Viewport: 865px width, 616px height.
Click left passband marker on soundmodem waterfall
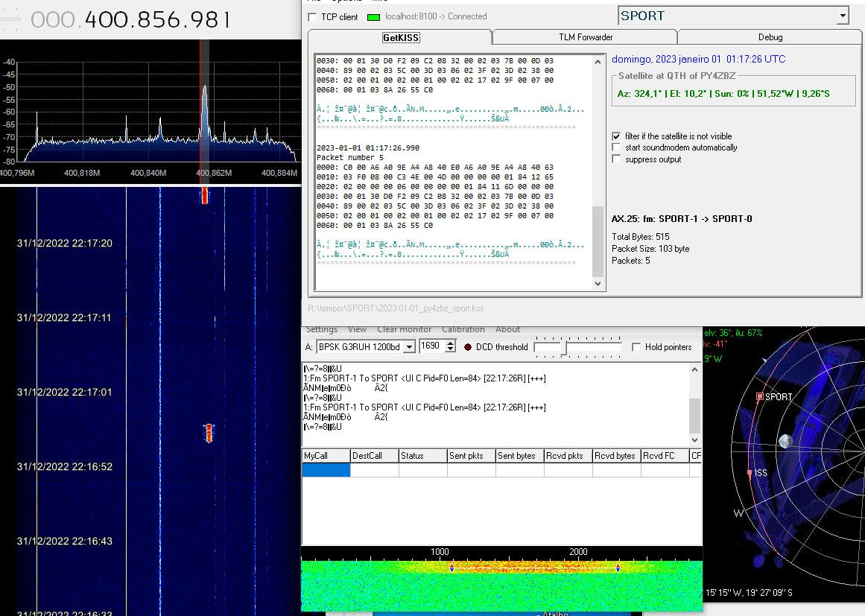pyautogui.click(x=451, y=568)
